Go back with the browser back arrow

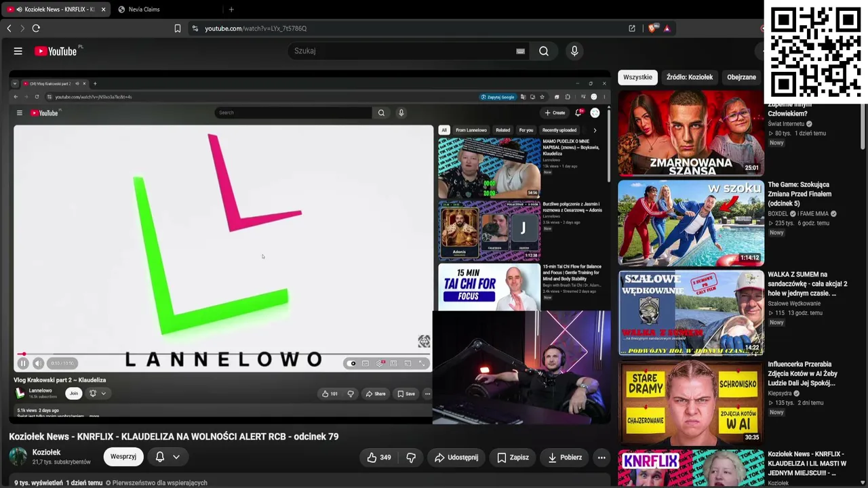tap(9, 28)
